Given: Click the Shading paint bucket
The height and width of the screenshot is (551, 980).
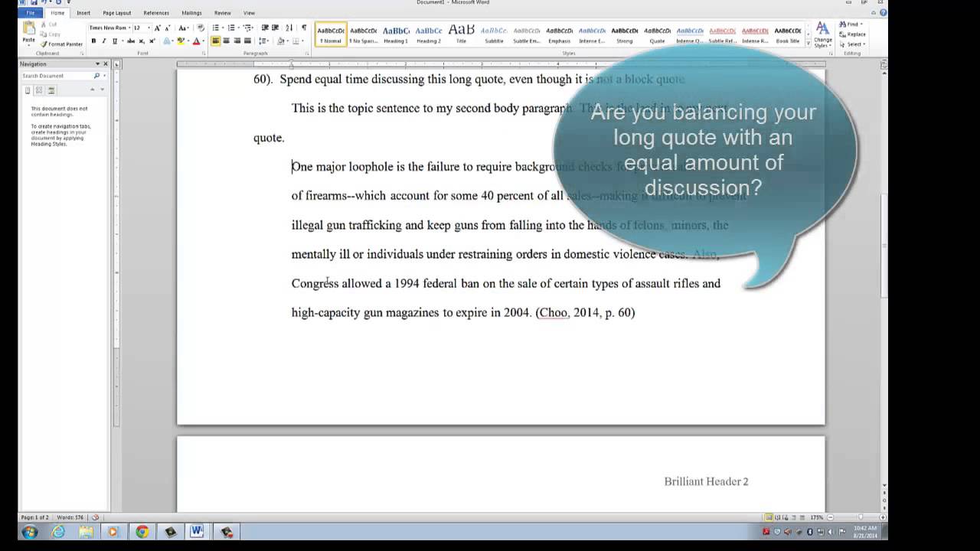Looking at the screenshot, I should click(x=281, y=41).
